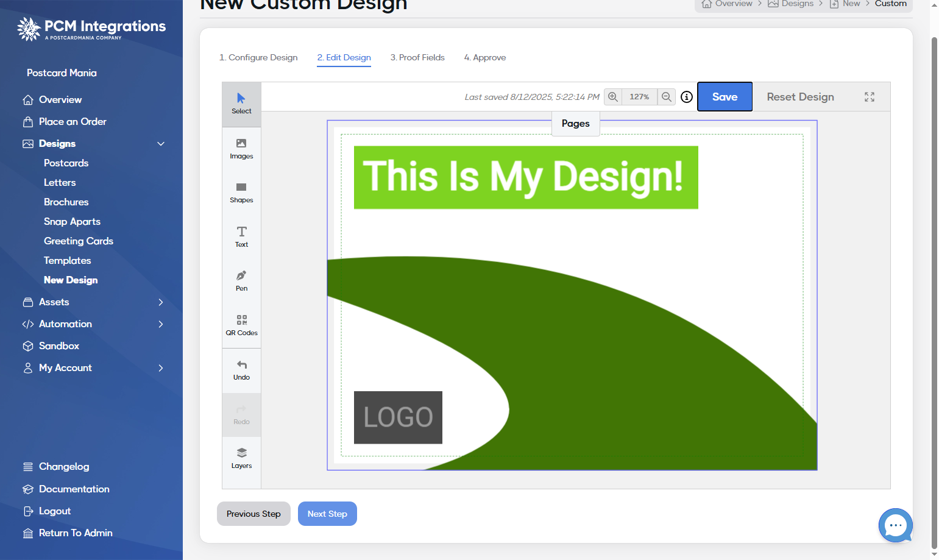
Task: Open the QR Codes tool
Action: coord(241,325)
